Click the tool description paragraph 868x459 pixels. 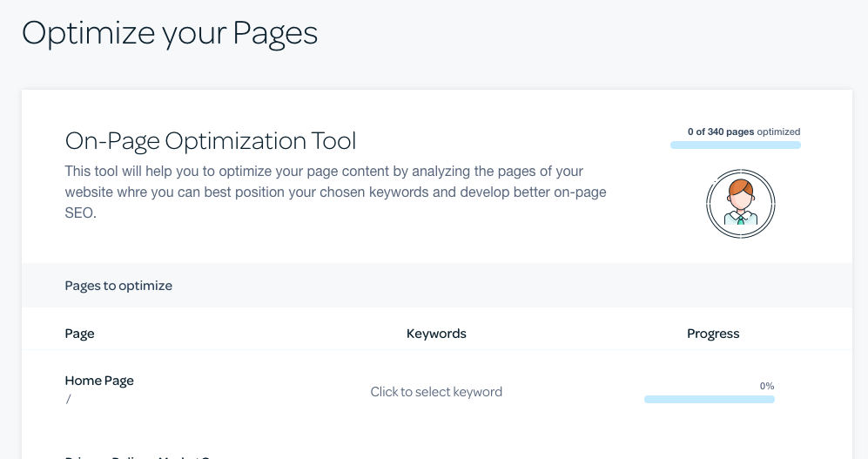coord(335,192)
